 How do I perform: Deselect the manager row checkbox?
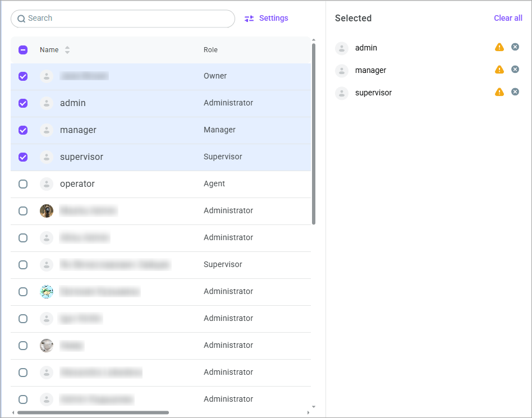[23, 130]
